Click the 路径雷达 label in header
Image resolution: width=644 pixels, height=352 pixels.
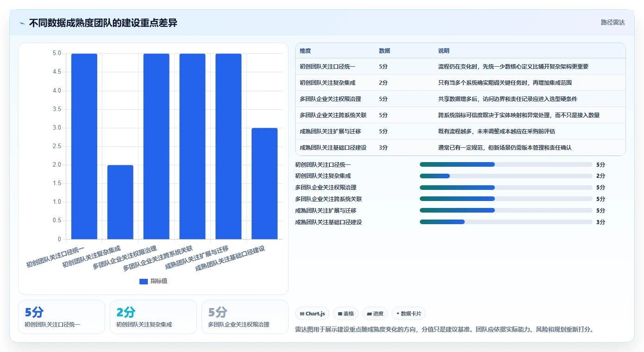tap(612, 22)
